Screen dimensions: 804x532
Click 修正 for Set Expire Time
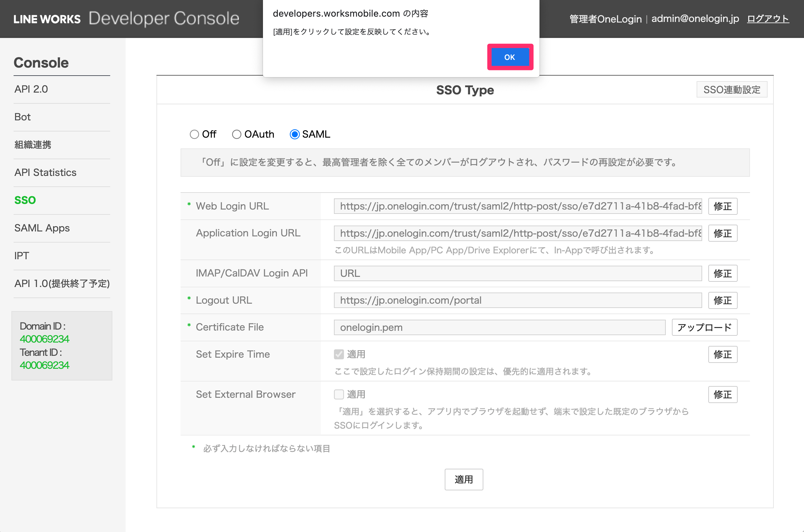click(x=723, y=355)
